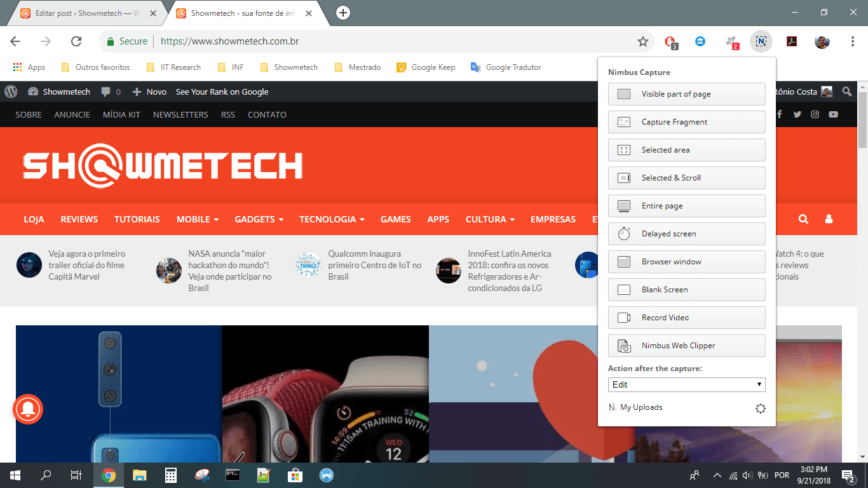Click 'See Your Rank on Google' link
The height and width of the screenshot is (488, 868).
222,91
